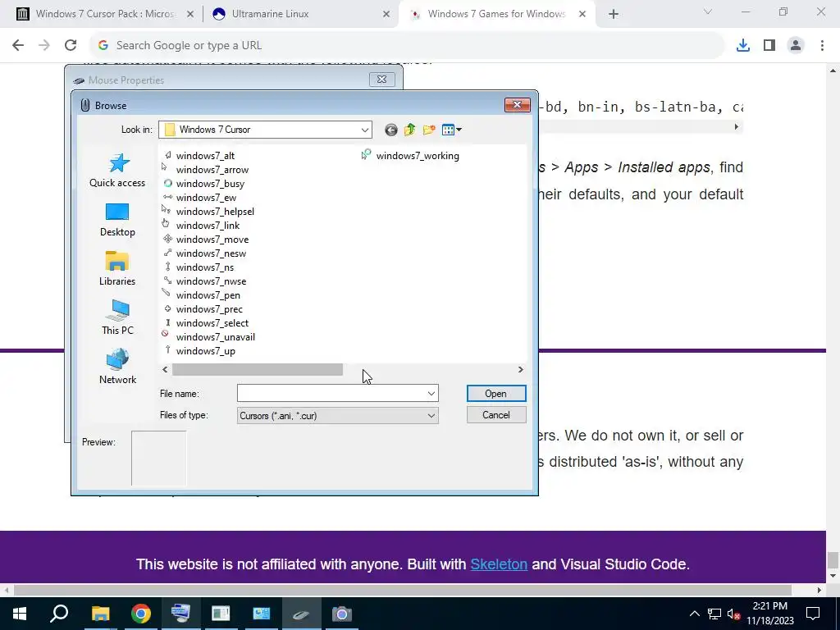Expand the Look in folder dropdown

(x=365, y=130)
